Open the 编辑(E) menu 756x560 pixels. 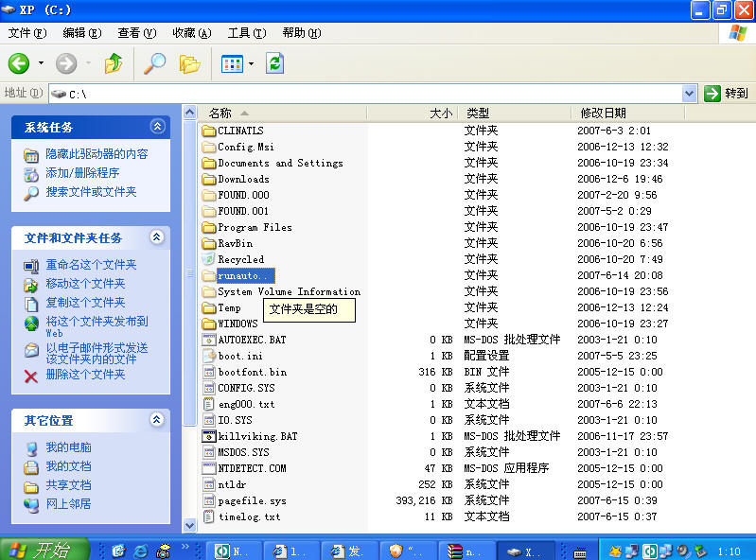(82, 33)
